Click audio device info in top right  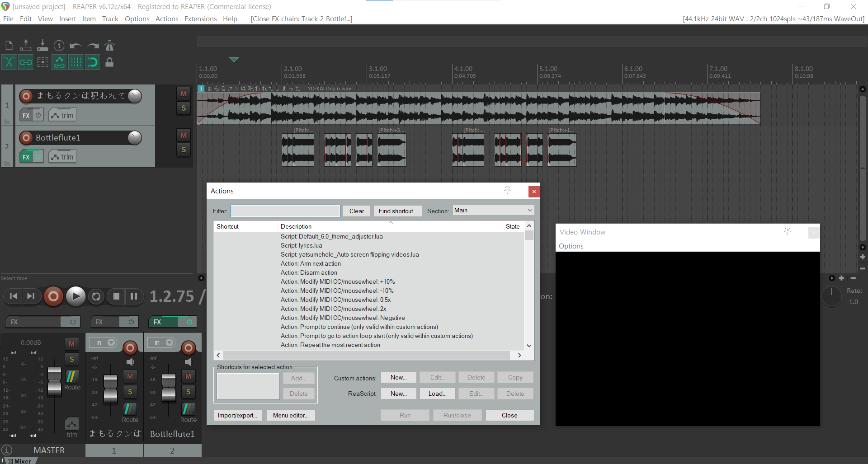[x=773, y=19]
